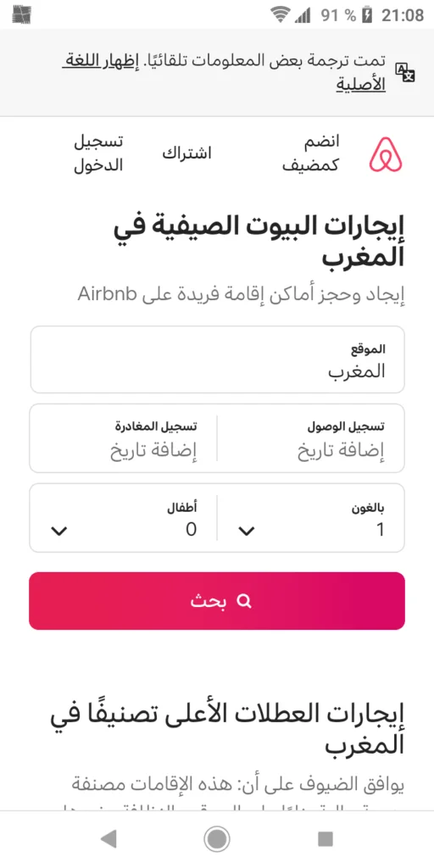Choose the تسجيل المغادرة checkout date field
This screenshot has width=434, height=868.
point(123,438)
